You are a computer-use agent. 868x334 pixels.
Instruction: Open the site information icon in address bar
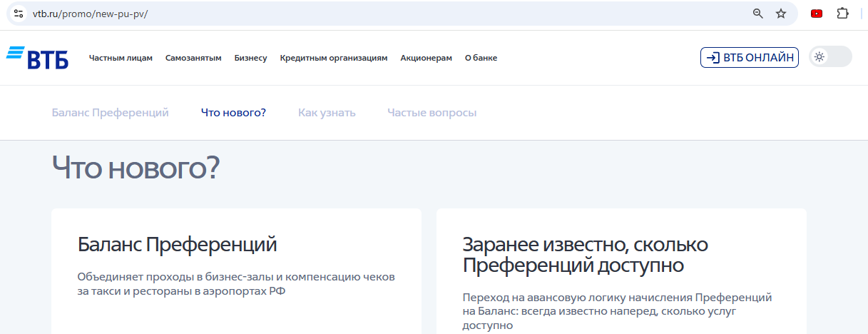coord(19,14)
